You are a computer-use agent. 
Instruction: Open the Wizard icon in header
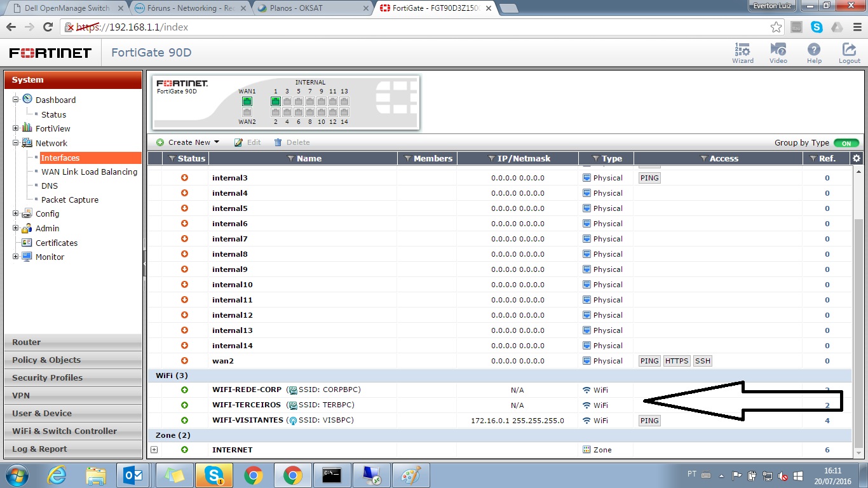pyautogui.click(x=742, y=53)
